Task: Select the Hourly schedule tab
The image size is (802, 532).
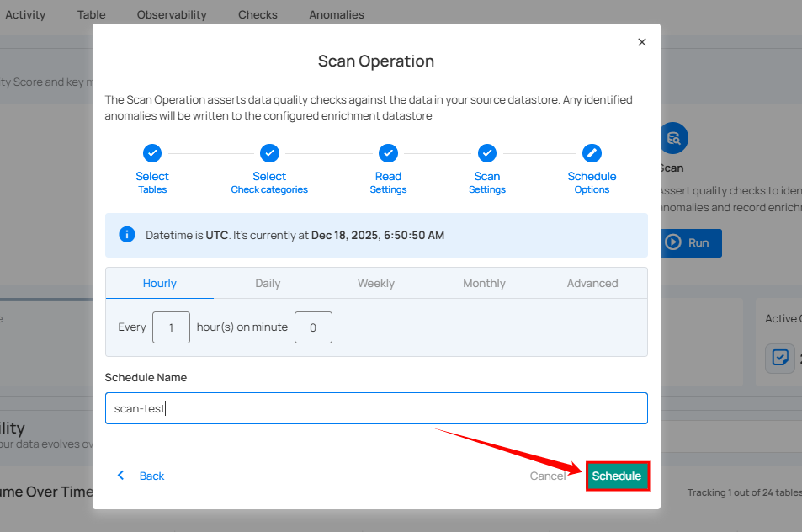Action: pos(160,284)
